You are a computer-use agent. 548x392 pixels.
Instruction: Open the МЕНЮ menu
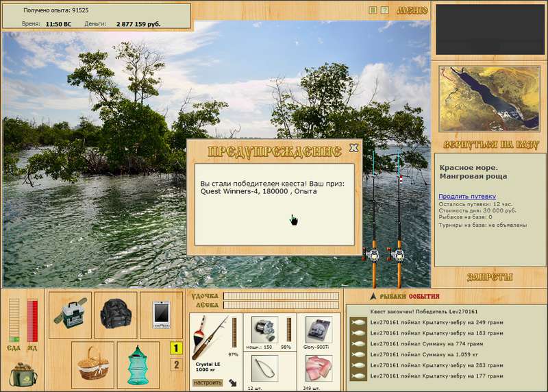coord(412,10)
